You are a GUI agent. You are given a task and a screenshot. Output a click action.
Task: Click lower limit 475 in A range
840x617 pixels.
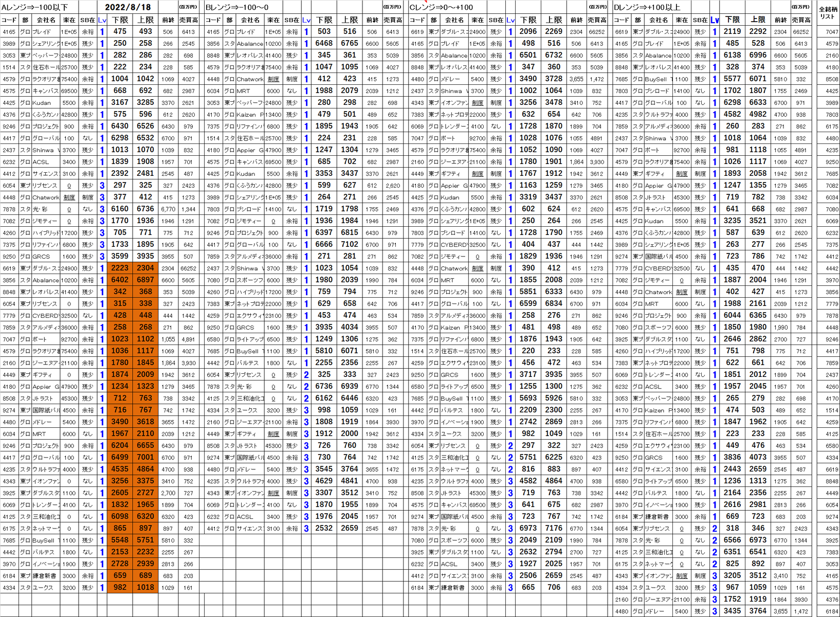pos(120,31)
